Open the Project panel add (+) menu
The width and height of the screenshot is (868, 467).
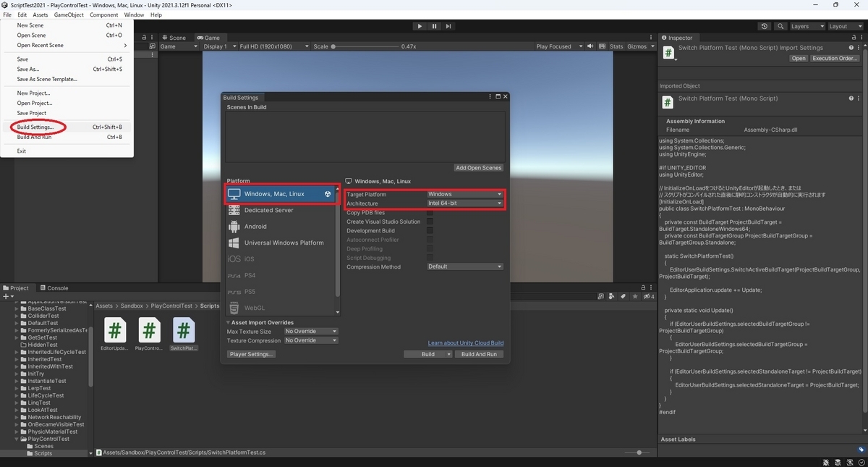tap(8, 296)
